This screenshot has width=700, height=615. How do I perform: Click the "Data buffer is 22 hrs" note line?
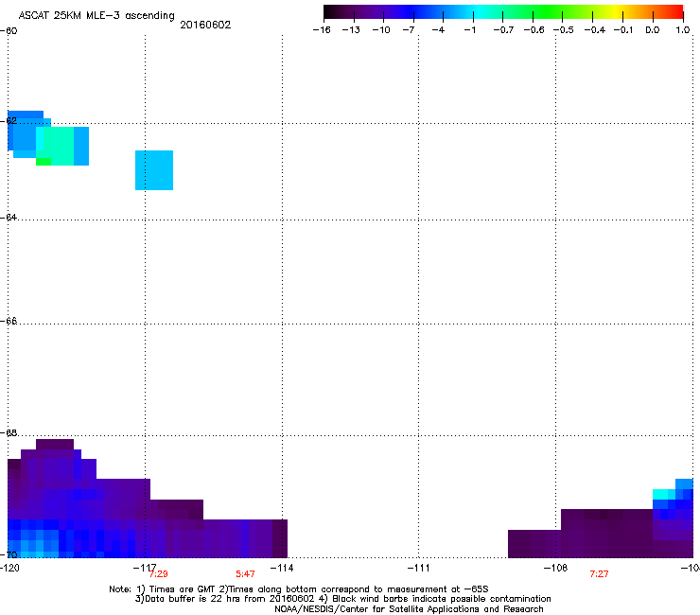[342, 599]
